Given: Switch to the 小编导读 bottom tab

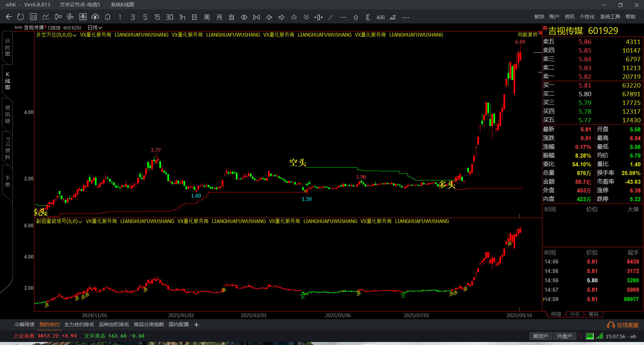Looking at the screenshot, I should pos(24,325).
